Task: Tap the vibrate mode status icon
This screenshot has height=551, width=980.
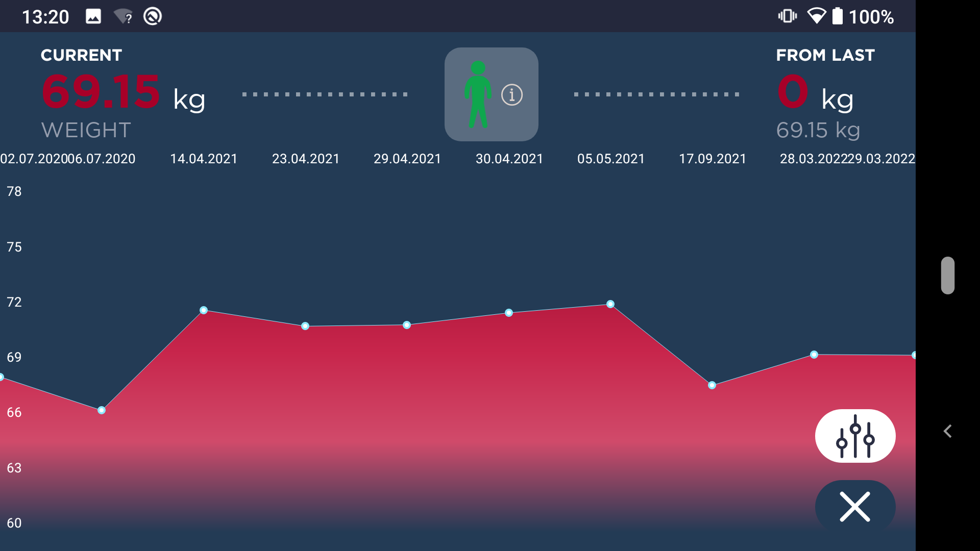Action: click(787, 16)
